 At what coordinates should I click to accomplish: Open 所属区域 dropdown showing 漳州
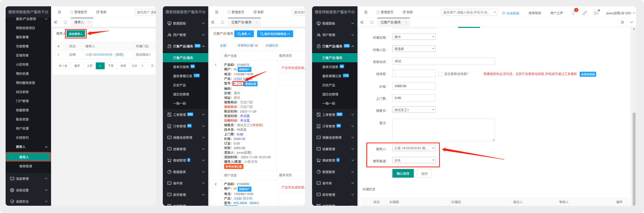(x=414, y=37)
